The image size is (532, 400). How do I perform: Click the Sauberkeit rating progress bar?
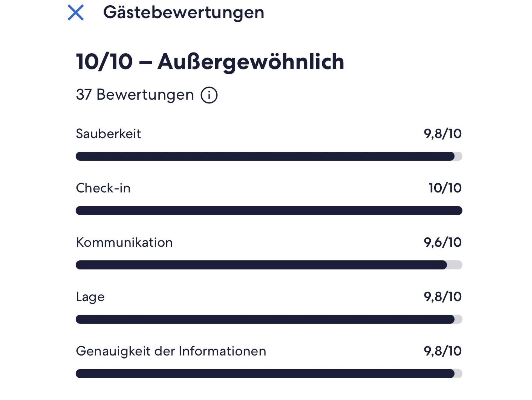(x=269, y=156)
